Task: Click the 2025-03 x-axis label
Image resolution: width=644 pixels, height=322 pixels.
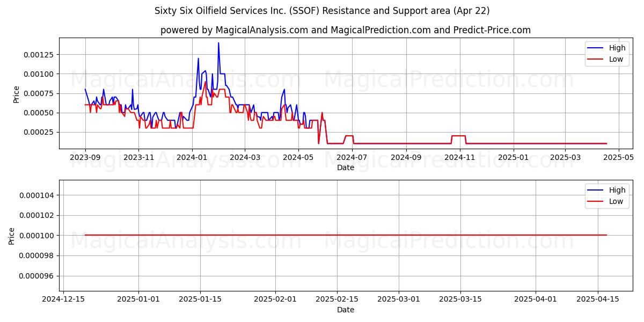Action: coord(566,158)
